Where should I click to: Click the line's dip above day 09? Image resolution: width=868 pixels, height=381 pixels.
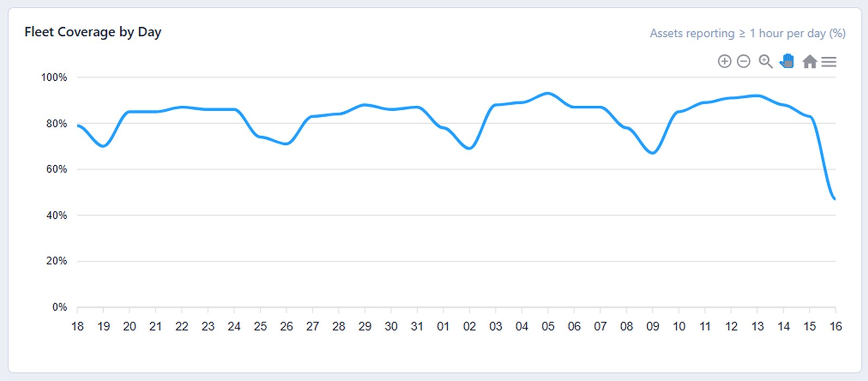coord(653,153)
